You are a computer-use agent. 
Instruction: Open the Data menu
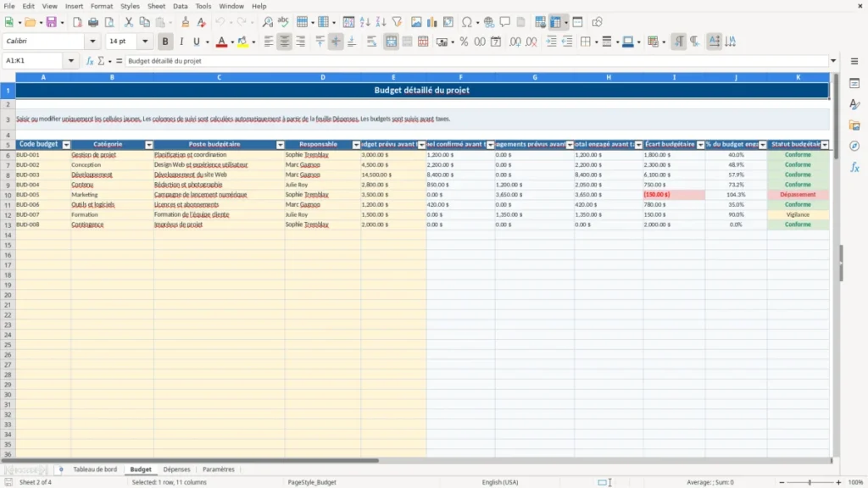click(x=180, y=6)
